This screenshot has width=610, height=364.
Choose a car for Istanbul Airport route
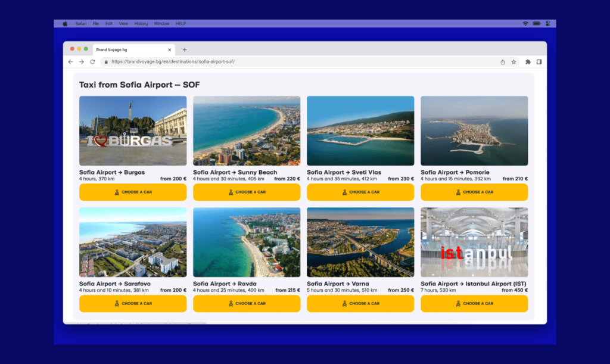pos(474,303)
